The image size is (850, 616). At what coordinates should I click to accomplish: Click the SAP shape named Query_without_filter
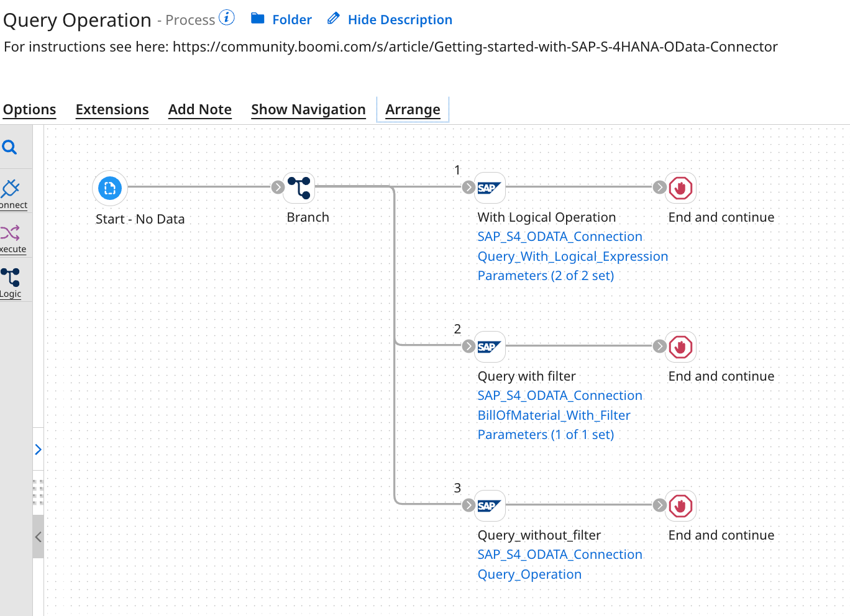490,505
